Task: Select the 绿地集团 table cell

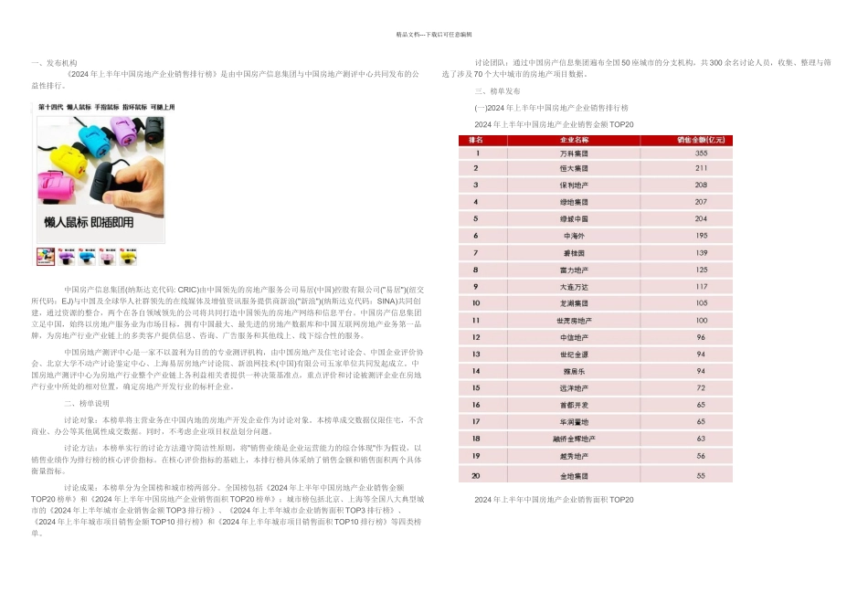Action: (x=574, y=202)
